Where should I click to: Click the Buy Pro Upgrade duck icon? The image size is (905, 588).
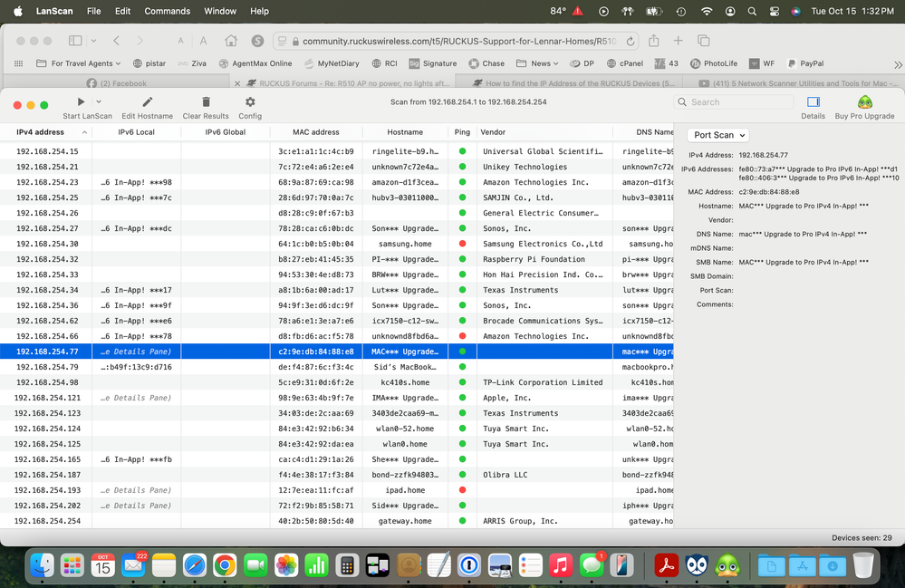pyautogui.click(x=865, y=102)
